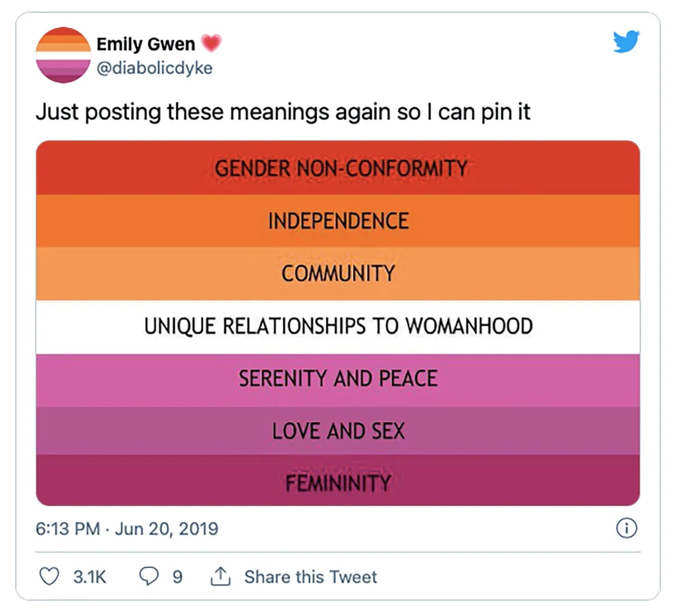The image size is (675, 616).
Task: Click the tweet text about posting meanings
Action: tap(283, 112)
